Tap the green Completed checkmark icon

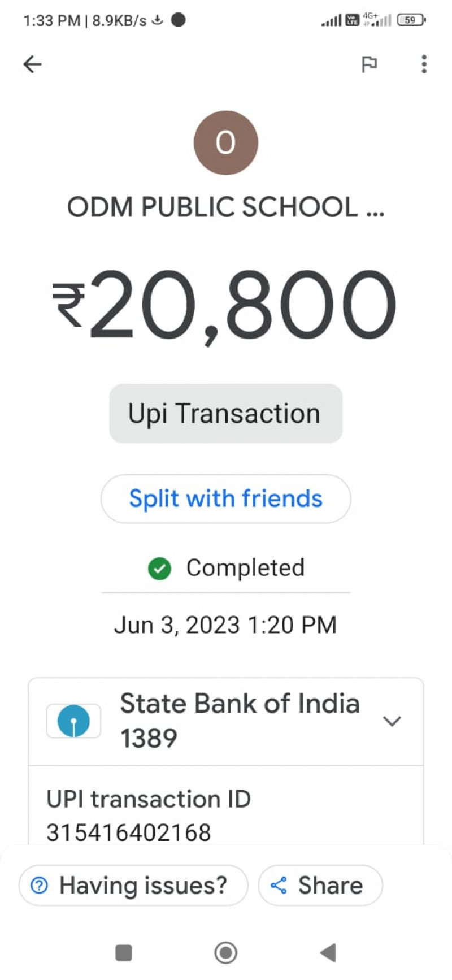tap(159, 569)
